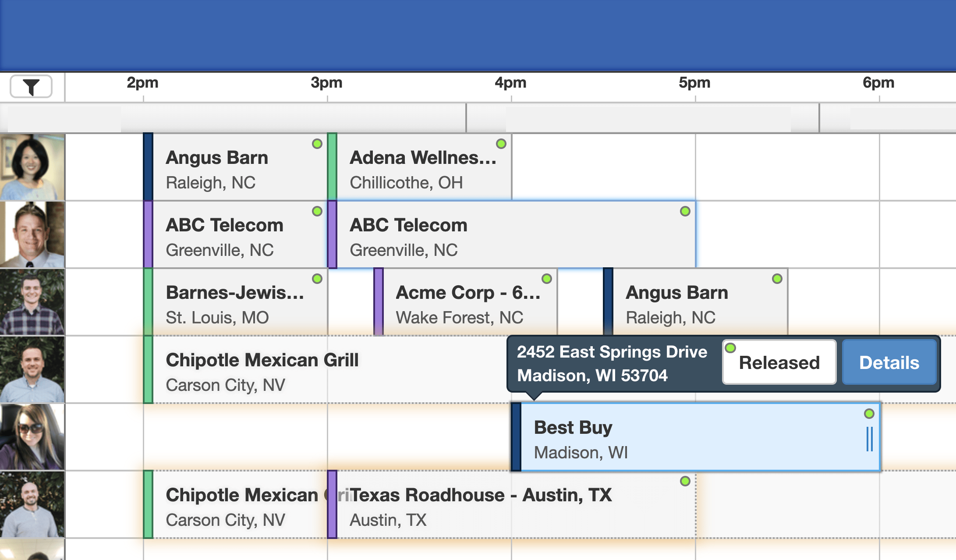Click the 4pm time marker
This screenshot has height=560, width=956.
coord(510,83)
